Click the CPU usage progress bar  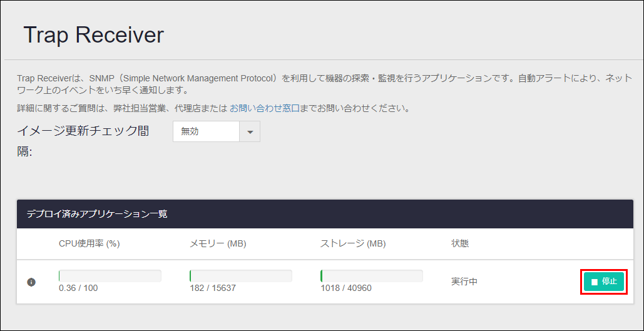click(x=110, y=276)
